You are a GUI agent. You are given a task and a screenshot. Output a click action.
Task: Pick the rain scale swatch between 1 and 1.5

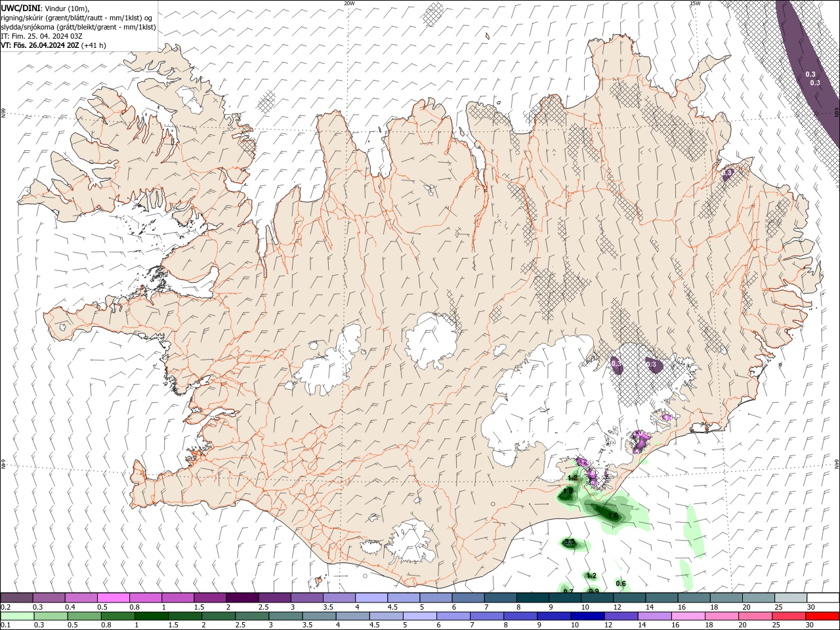tap(151, 616)
